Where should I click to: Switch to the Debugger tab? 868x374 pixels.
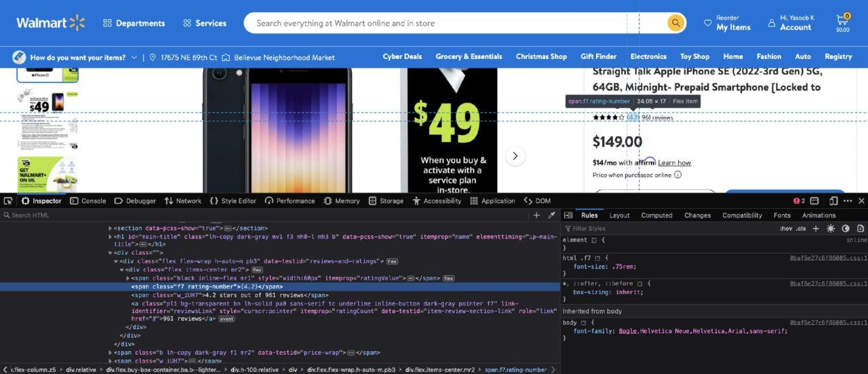[x=135, y=201]
